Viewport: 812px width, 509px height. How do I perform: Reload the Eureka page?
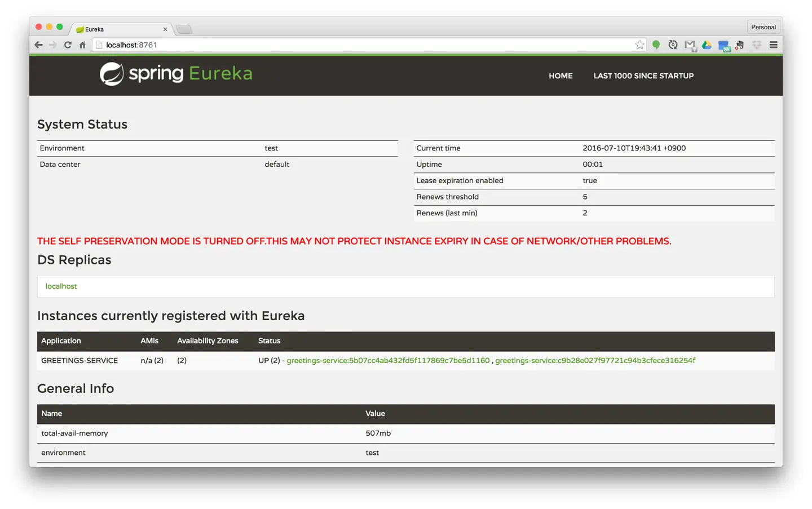point(68,45)
